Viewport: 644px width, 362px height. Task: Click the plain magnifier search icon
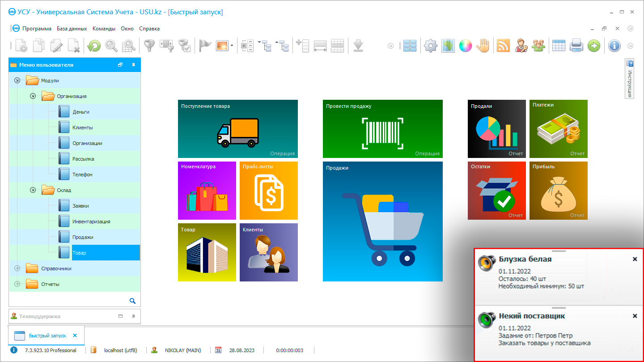coord(111,46)
